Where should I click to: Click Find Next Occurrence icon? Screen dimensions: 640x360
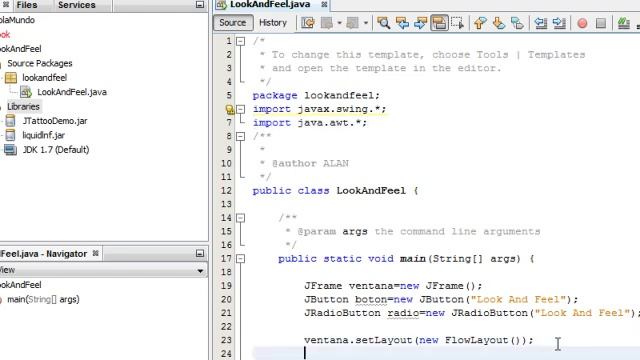pos(420,23)
